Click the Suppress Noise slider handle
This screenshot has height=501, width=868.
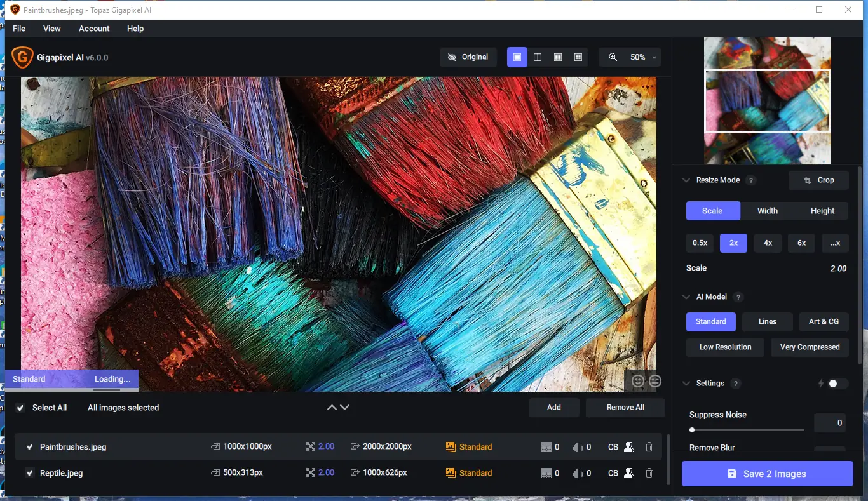(692, 430)
